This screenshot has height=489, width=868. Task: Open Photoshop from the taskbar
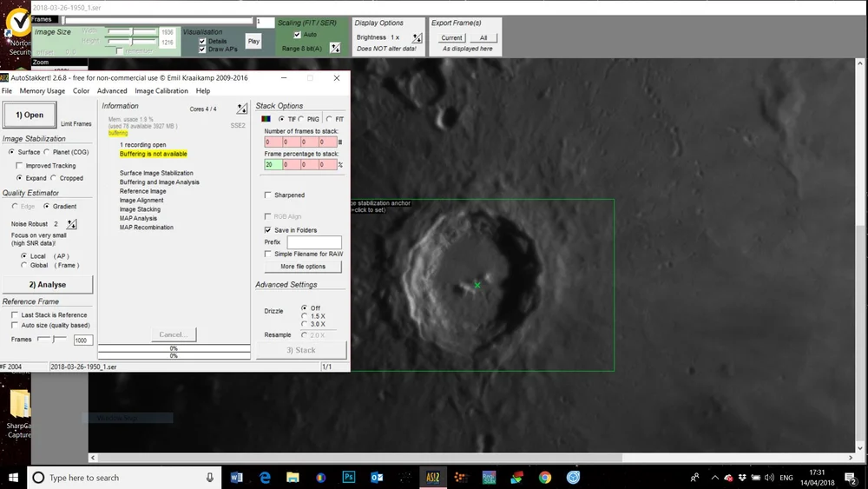point(349,477)
